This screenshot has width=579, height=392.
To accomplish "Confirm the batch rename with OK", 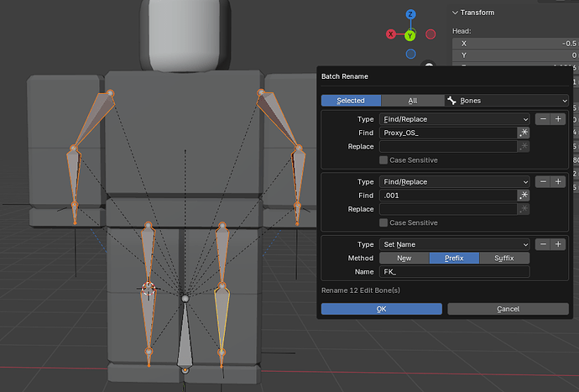I will tap(382, 309).
